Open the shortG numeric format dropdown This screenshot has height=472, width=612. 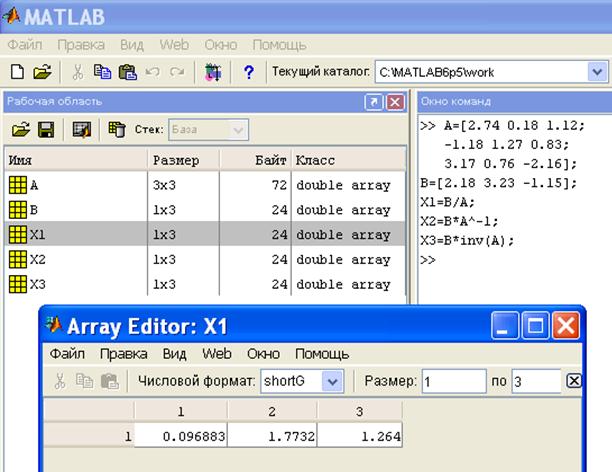(333, 381)
